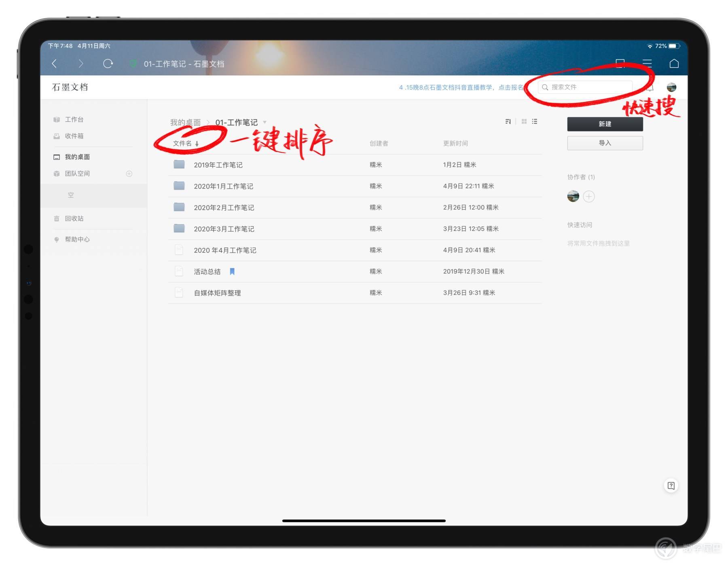Click the document icon of 活动总结
Image resolution: width=728 pixels, height=566 pixels.
coord(179,271)
